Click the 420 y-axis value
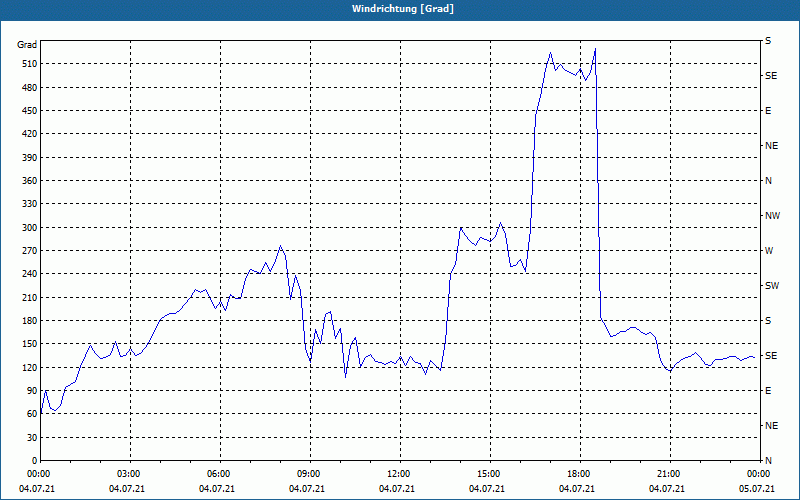This screenshot has height=500, width=800. pyautogui.click(x=30, y=134)
